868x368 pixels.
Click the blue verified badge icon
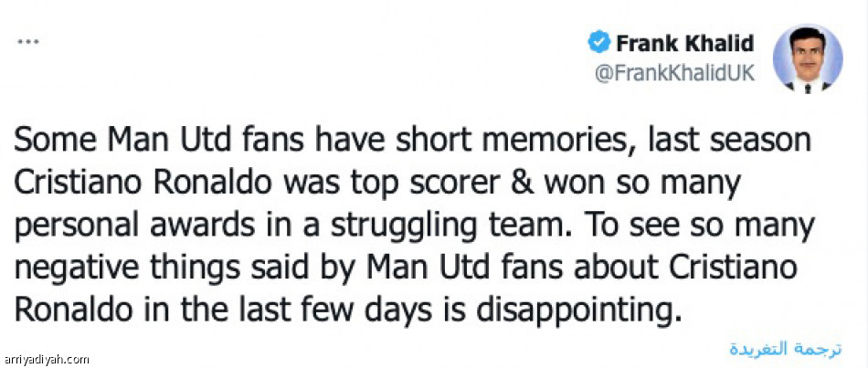[598, 42]
